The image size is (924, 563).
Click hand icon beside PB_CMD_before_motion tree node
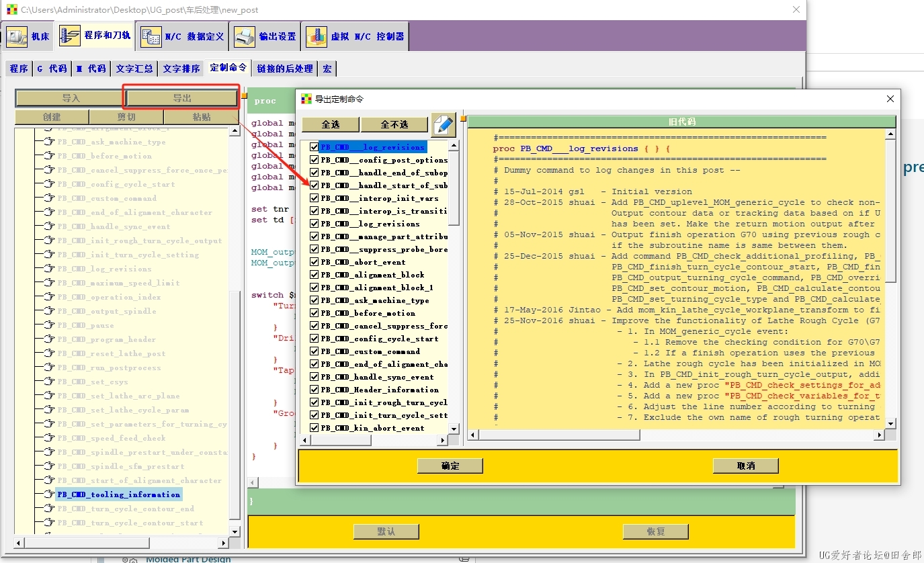click(x=48, y=156)
